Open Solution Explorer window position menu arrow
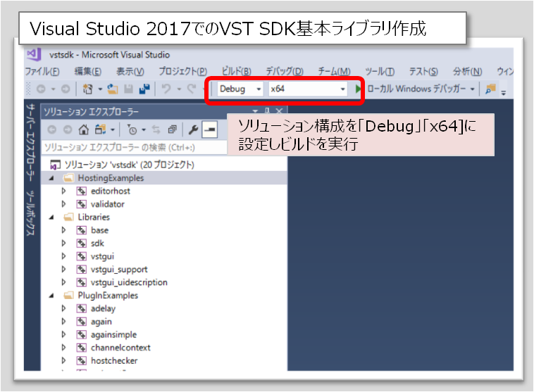This screenshot has height=392, width=534. pos(256,110)
